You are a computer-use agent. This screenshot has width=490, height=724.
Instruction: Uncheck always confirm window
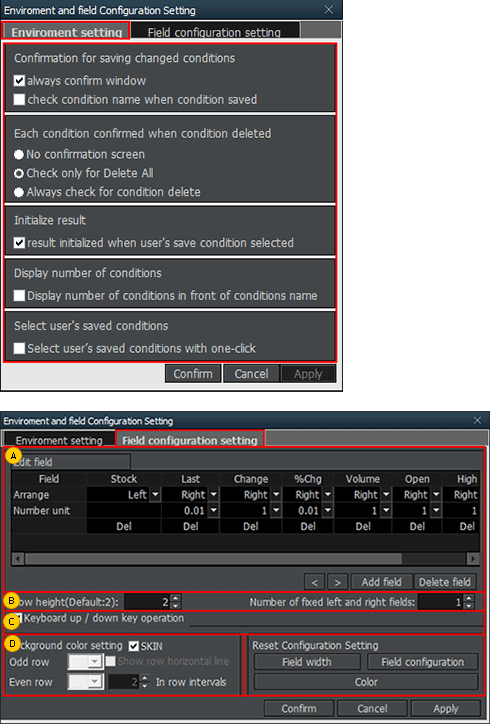point(19,80)
